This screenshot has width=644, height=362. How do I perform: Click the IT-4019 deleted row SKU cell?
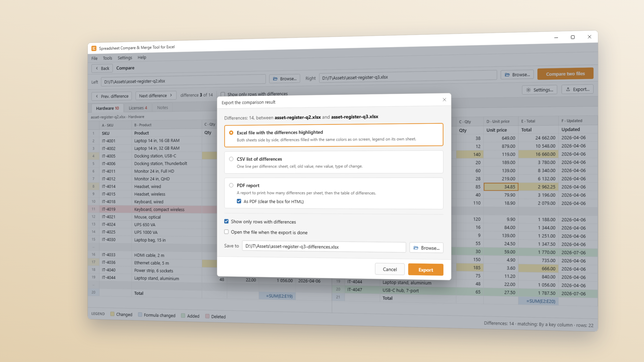tap(115, 209)
